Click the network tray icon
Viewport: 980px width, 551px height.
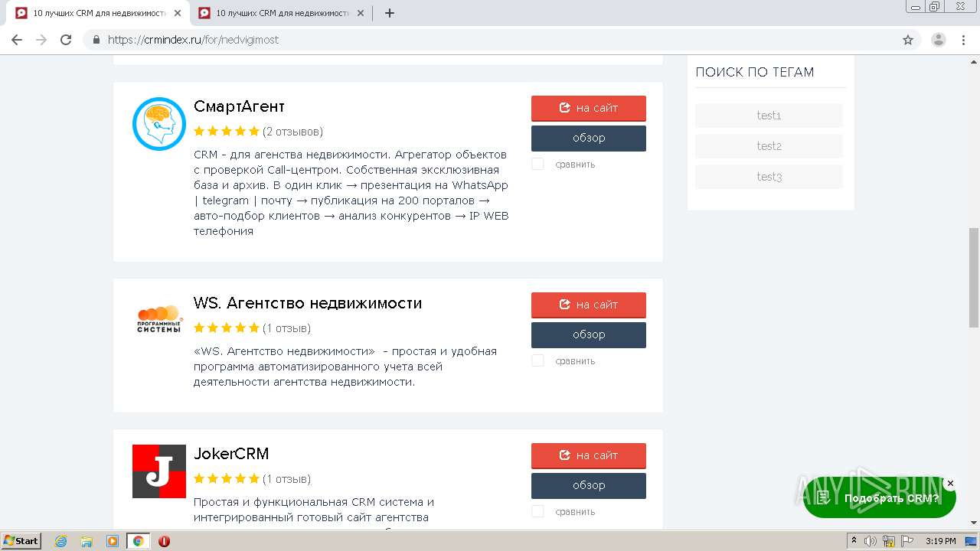pyautogui.click(x=889, y=541)
